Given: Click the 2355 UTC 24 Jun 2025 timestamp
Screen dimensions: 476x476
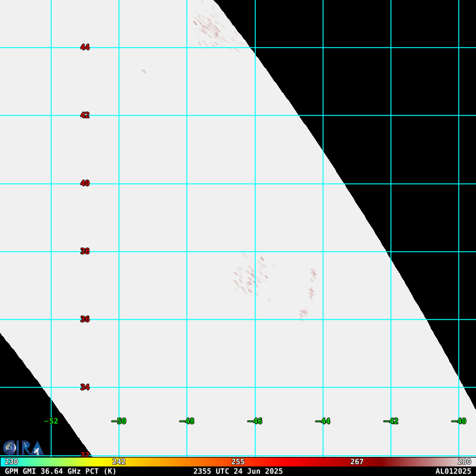Looking at the screenshot, I should pyautogui.click(x=238, y=471).
